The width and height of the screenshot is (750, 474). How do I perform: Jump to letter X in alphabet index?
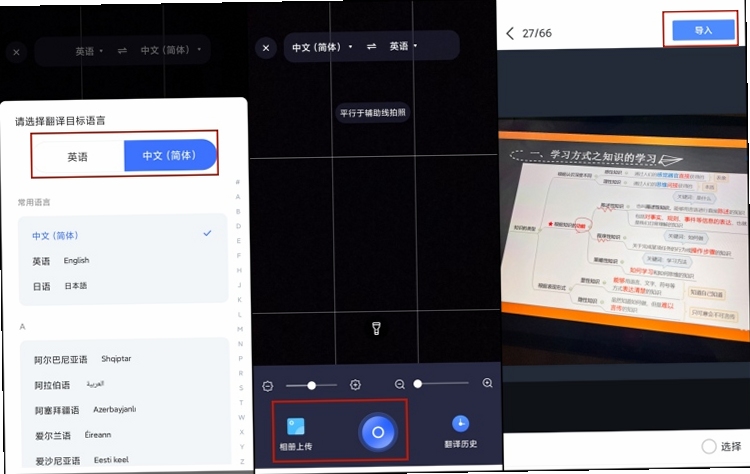click(242, 432)
